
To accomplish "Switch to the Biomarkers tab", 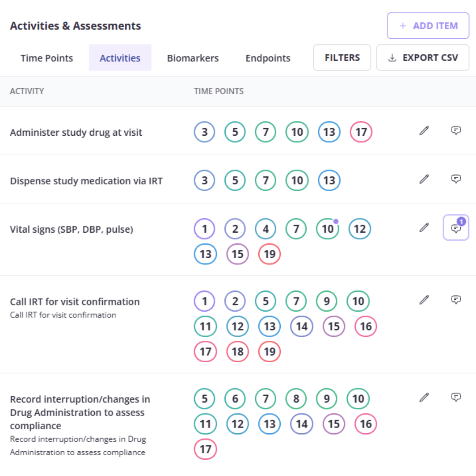I will (x=193, y=58).
